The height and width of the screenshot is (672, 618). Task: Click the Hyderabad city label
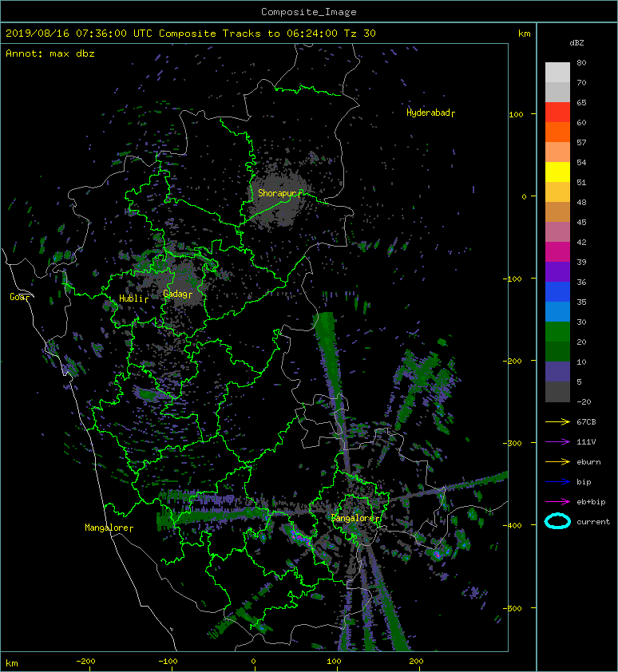tap(429, 113)
